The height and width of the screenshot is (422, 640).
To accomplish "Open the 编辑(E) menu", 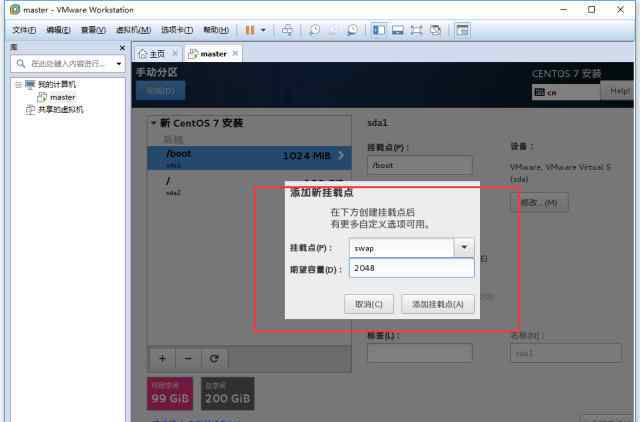I will click(x=58, y=30).
